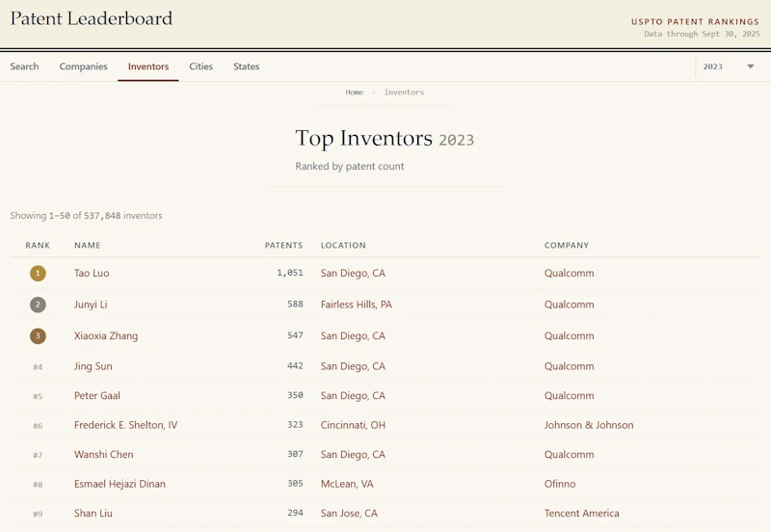
Task: Open Frederick E. Shelton, IV's profile
Action: coord(125,425)
